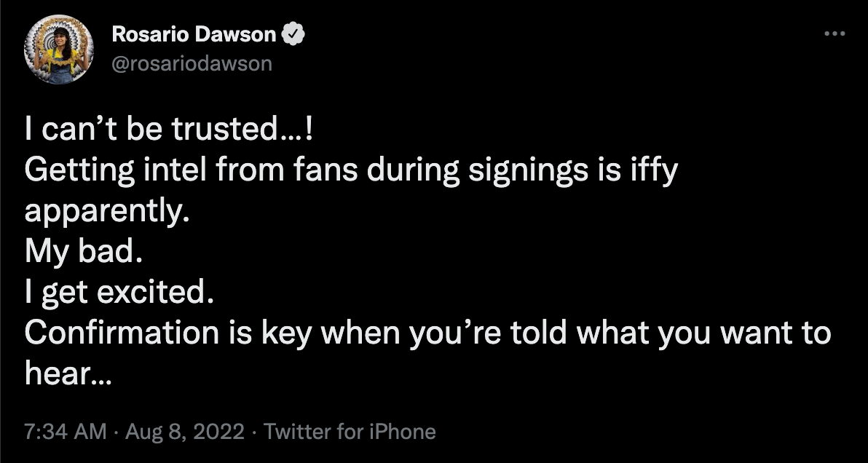
Task: Open the @rosariodawson handle link
Action: 192,63
